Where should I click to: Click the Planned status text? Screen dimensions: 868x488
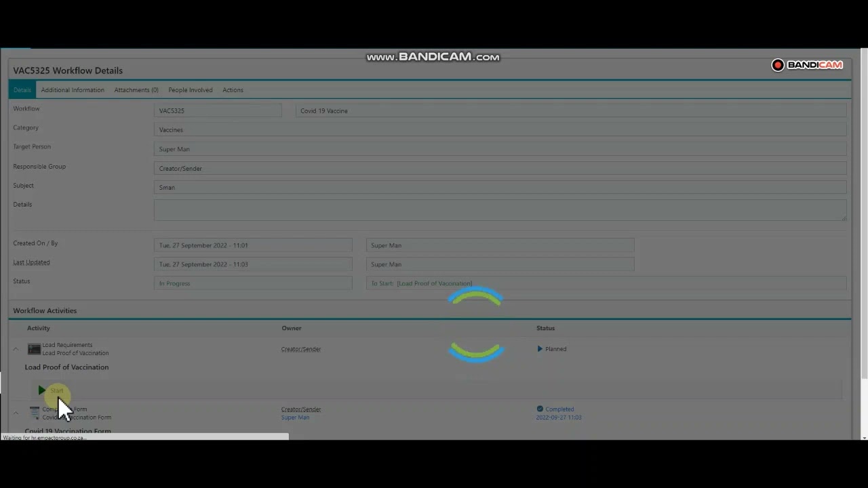[x=555, y=349]
